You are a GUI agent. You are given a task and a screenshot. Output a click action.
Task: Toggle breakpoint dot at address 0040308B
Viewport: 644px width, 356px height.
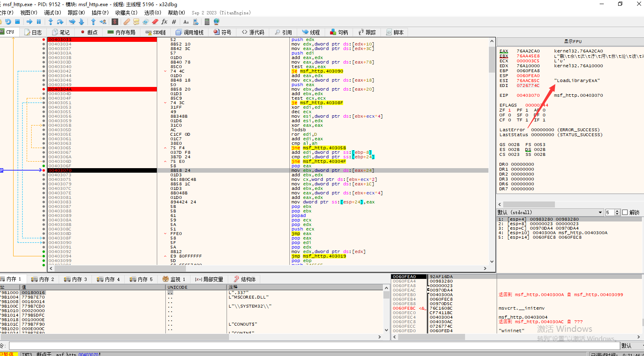[x=44, y=224]
